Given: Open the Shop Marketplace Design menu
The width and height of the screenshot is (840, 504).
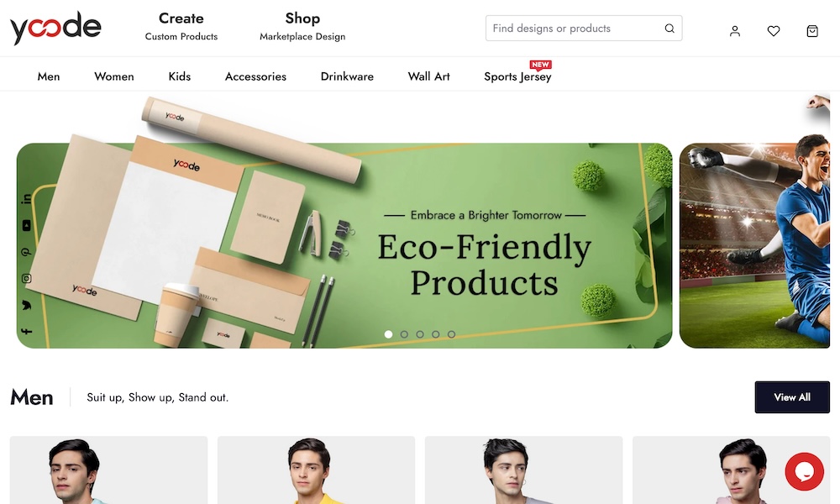Looking at the screenshot, I should [302, 26].
